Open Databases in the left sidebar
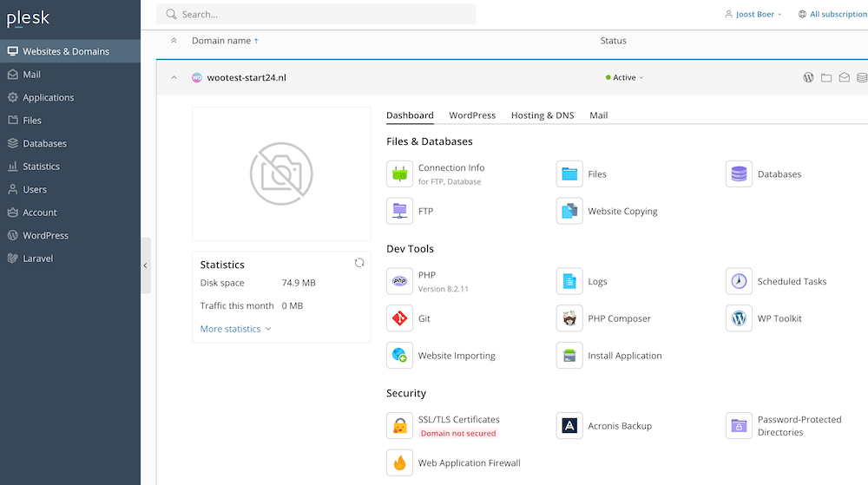The height and width of the screenshot is (485, 868). (44, 143)
